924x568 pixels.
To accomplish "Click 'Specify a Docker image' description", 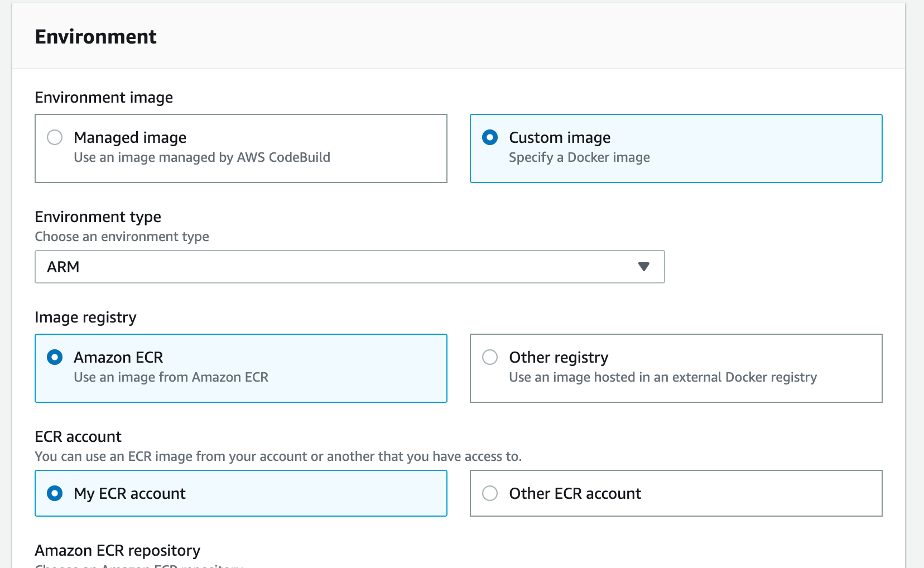I will 580,157.
